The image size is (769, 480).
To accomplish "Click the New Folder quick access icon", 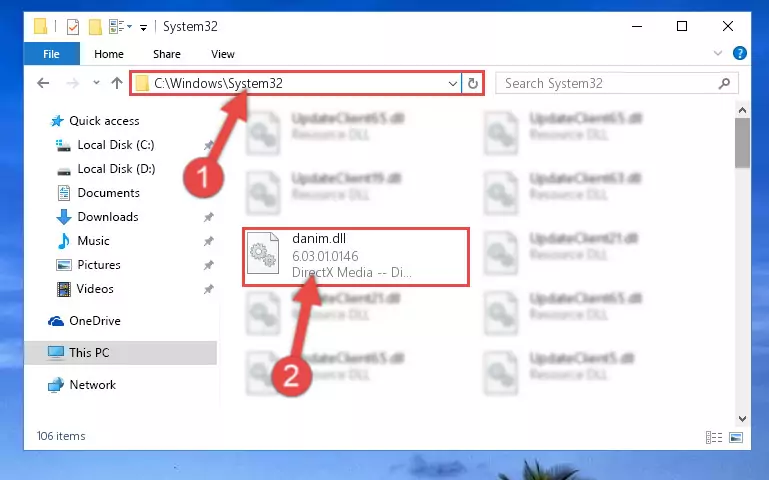I will [x=95, y=26].
